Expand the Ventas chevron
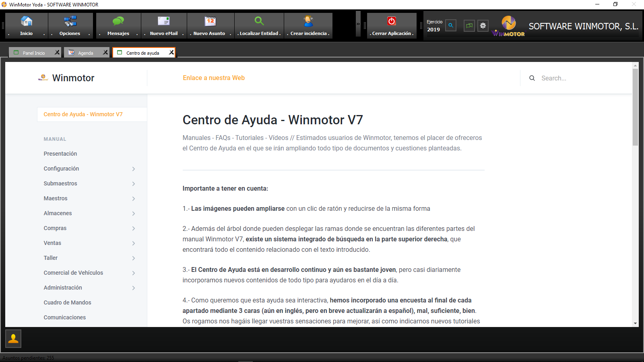 click(x=134, y=243)
